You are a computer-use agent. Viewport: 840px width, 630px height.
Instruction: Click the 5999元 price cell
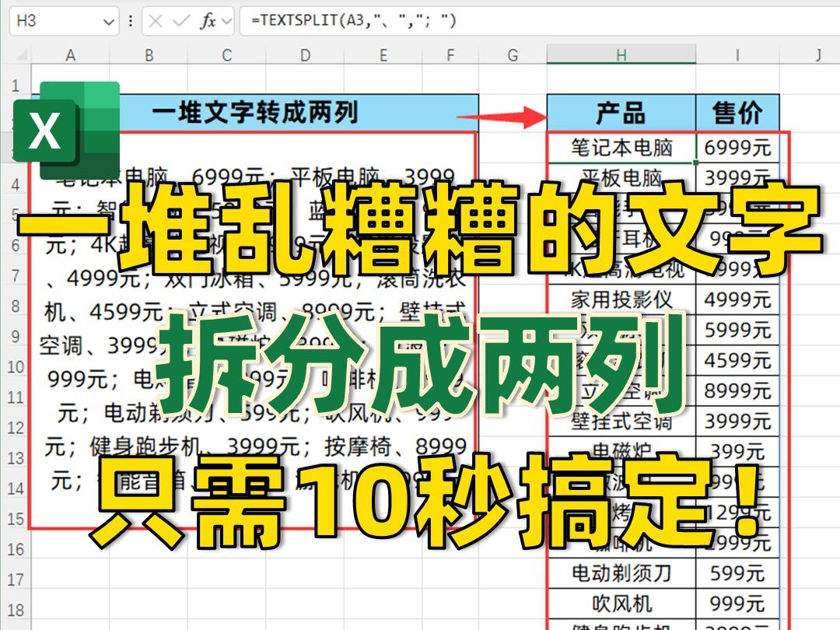click(737, 330)
